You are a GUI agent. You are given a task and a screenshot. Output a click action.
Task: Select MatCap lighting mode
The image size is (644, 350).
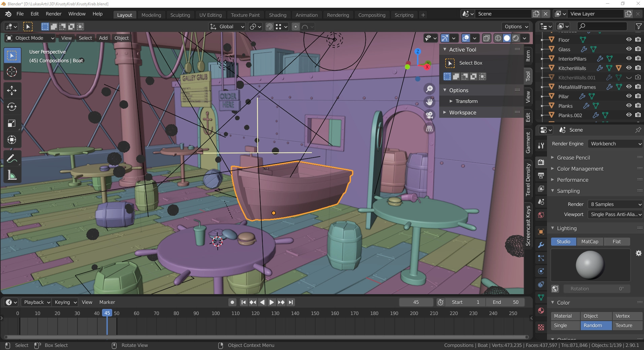tap(589, 242)
